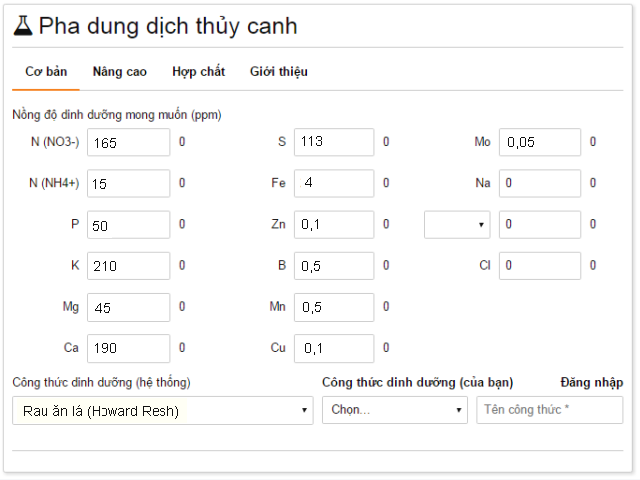Viewport: 640px width, 480px height.
Task: Switch to the Cơ bản tab
Action: coord(46,71)
